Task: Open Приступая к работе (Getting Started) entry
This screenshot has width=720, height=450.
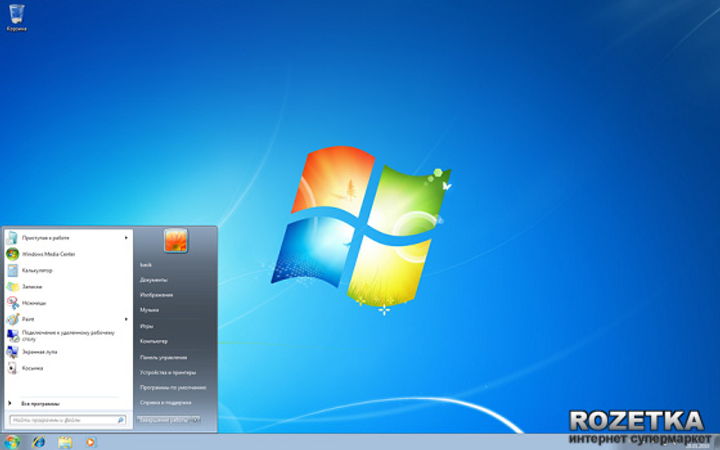Action: 68,238
